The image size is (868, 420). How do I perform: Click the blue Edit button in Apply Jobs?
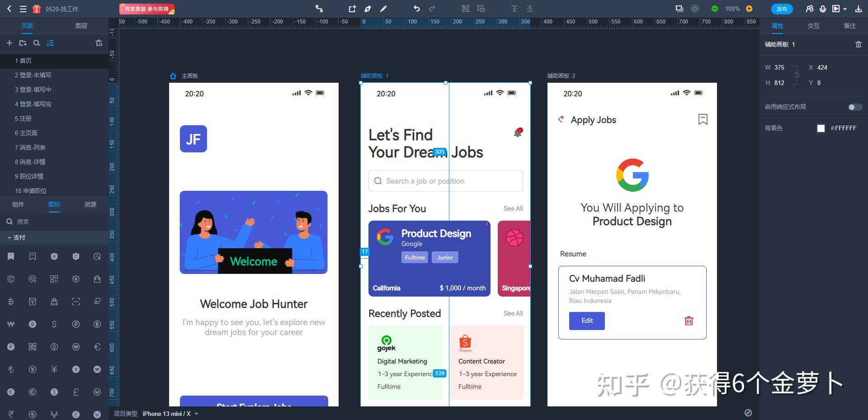pos(587,321)
